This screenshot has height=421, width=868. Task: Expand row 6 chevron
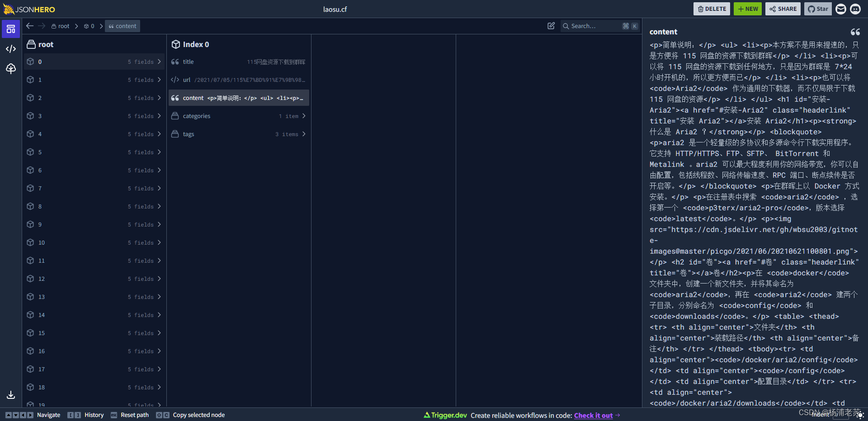tap(159, 170)
